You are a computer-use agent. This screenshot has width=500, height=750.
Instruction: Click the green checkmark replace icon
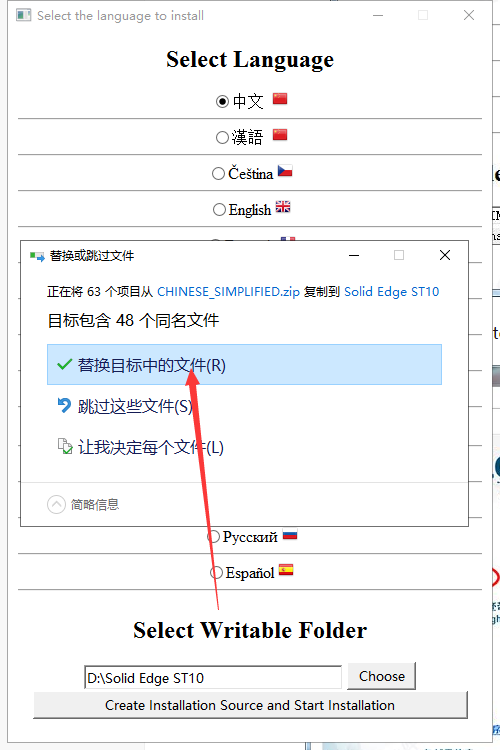pyautogui.click(x=64, y=364)
